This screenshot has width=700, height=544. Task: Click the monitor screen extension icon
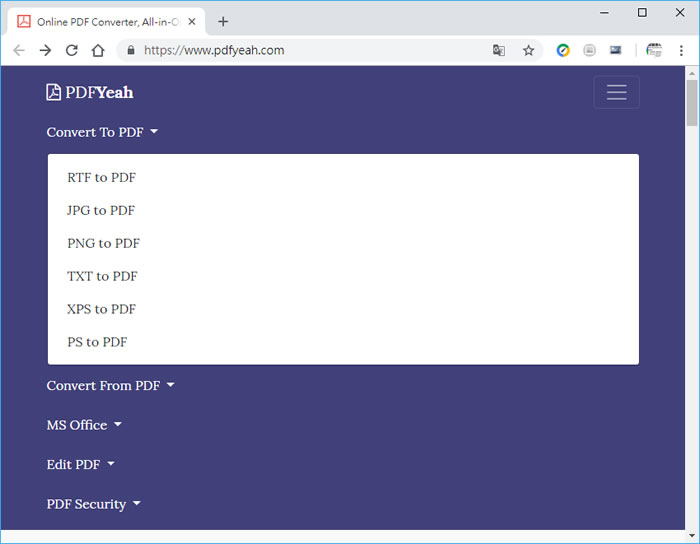tap(616, 50)
